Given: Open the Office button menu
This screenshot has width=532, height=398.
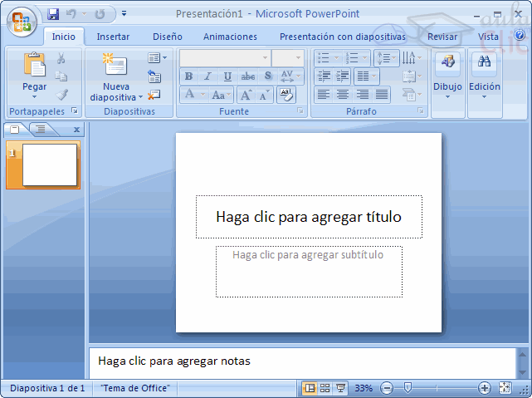Looking at the screenshot, I should click(22, 22).
